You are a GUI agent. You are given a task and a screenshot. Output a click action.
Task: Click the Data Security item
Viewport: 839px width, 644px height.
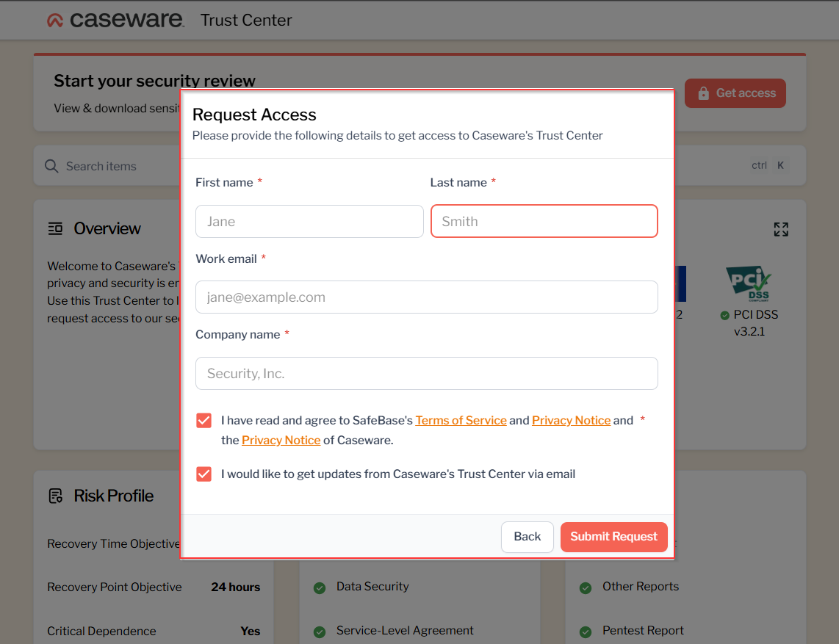[372, 586]
